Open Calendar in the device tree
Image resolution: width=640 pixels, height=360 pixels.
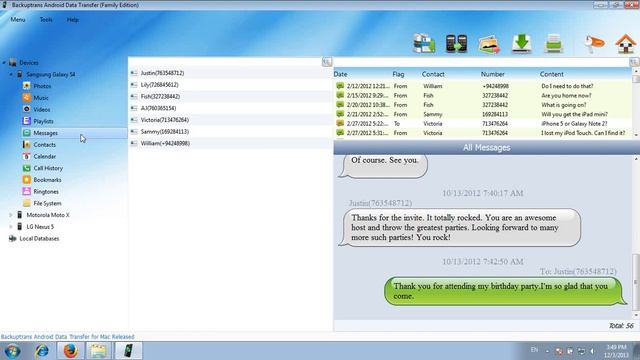tap(44, 156)
